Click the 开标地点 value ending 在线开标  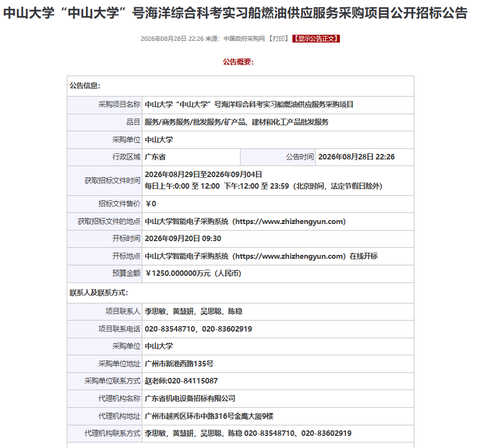[x=261, y=257]
